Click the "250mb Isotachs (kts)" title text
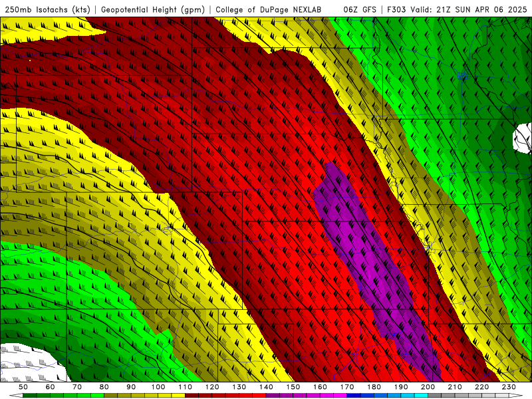Screen dimensions: 532x399 [x=47, y=10]
